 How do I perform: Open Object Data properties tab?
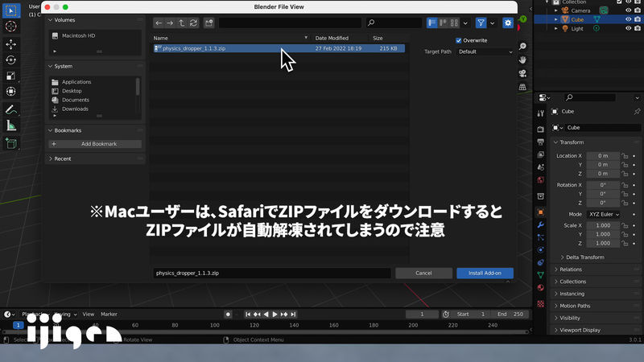[540, 275]
